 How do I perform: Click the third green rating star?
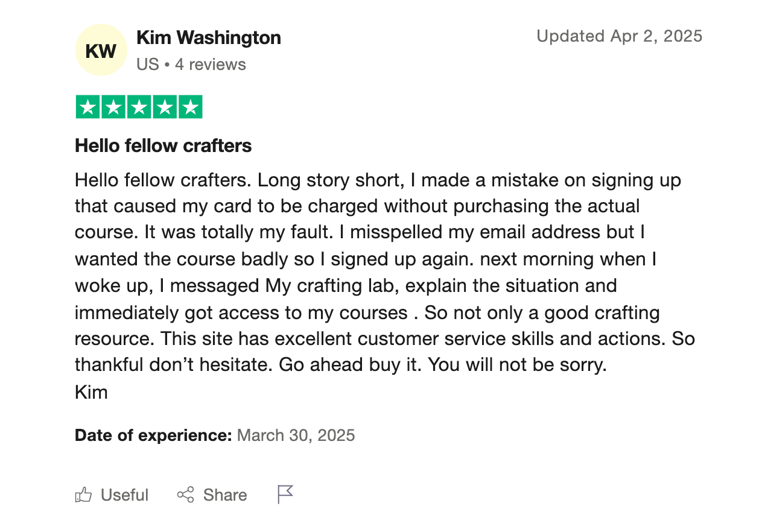point(139,107)
